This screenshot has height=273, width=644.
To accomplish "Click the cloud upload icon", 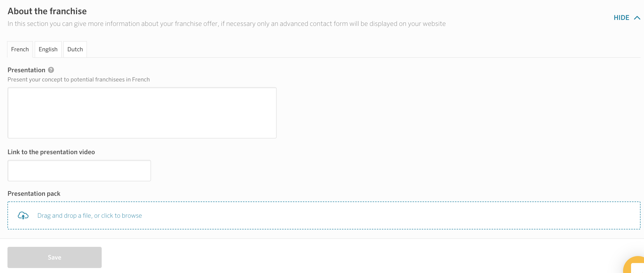I will point(23,215).
